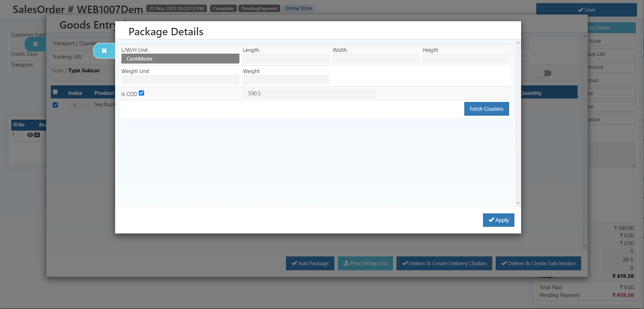The image size is (644, 309).
Task: Click the partially hidden Invoice button on right panel
Action: pyautogui.click(x=612, y=67)
